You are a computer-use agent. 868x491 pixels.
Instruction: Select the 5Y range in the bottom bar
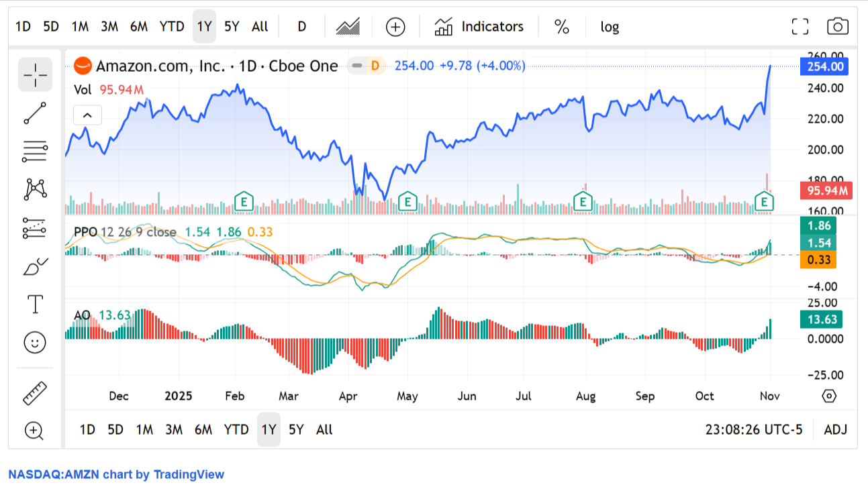296,430
